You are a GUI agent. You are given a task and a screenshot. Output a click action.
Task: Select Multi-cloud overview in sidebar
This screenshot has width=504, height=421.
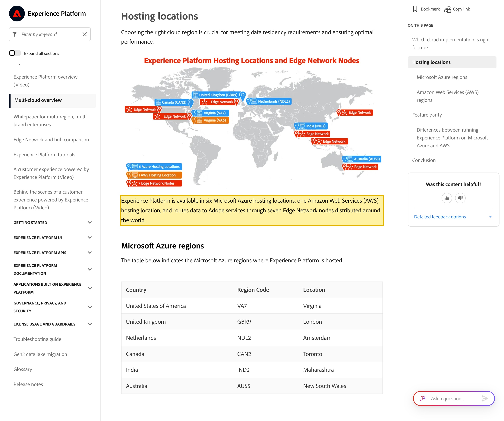[x=52, y=100]
